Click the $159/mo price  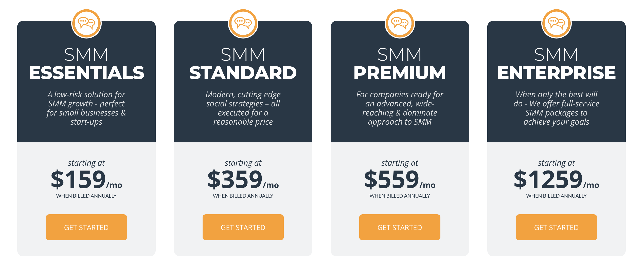pyautogui.click(x=86, y=179)
